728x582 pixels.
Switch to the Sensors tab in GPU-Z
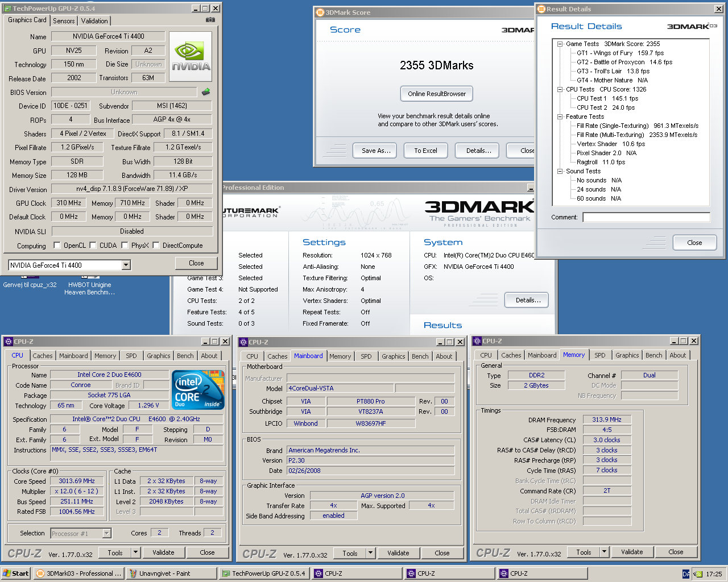(64, 20)
